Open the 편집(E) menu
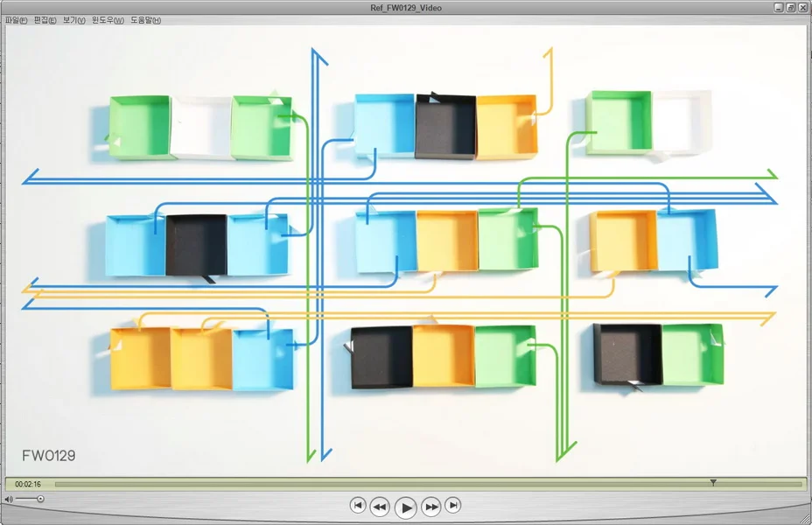 pos(45,20)
